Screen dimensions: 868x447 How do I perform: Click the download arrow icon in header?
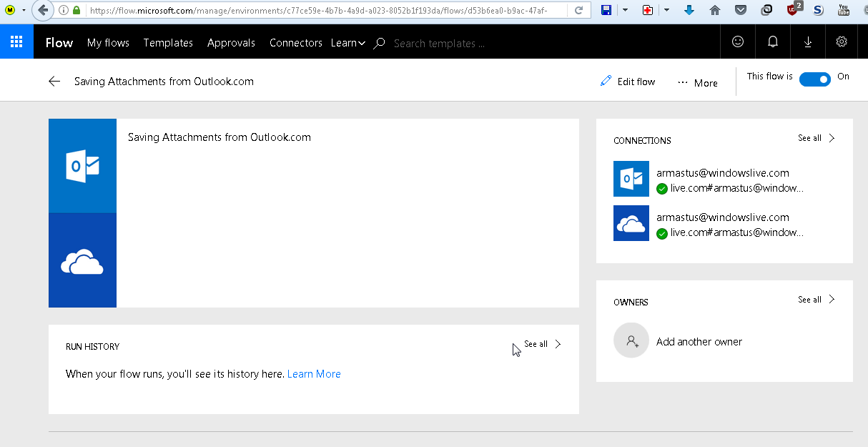pyautogui.click(x=808, y=42)
